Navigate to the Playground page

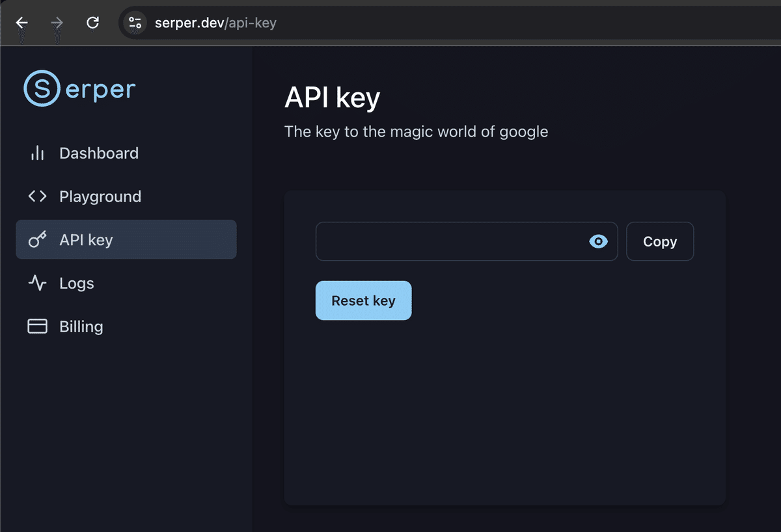coord(100,196)
